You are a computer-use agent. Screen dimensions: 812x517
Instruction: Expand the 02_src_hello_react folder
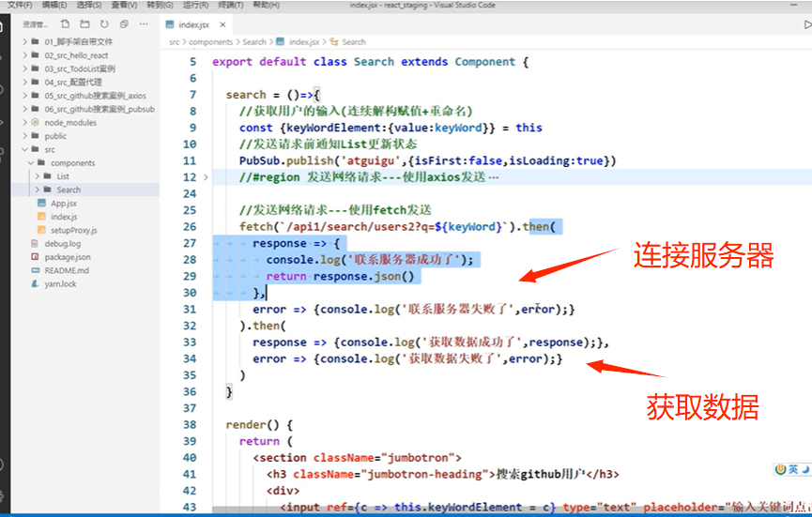pyautogui.click(x=24, y=54)
